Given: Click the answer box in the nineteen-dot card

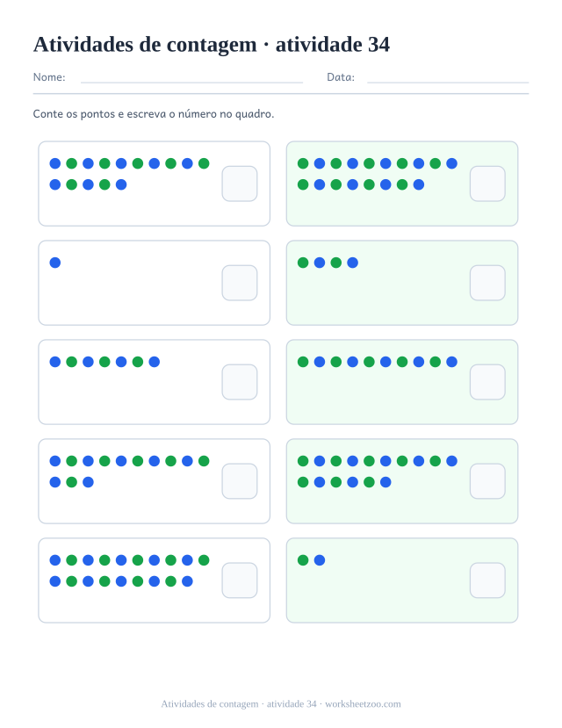Looking at the screenshot, I should [x=240, y=580].
